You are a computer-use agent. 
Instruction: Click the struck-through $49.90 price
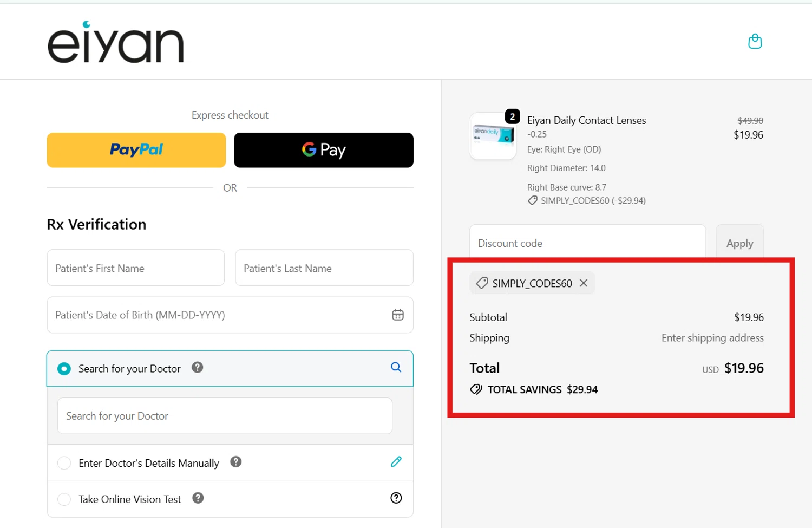750,121
